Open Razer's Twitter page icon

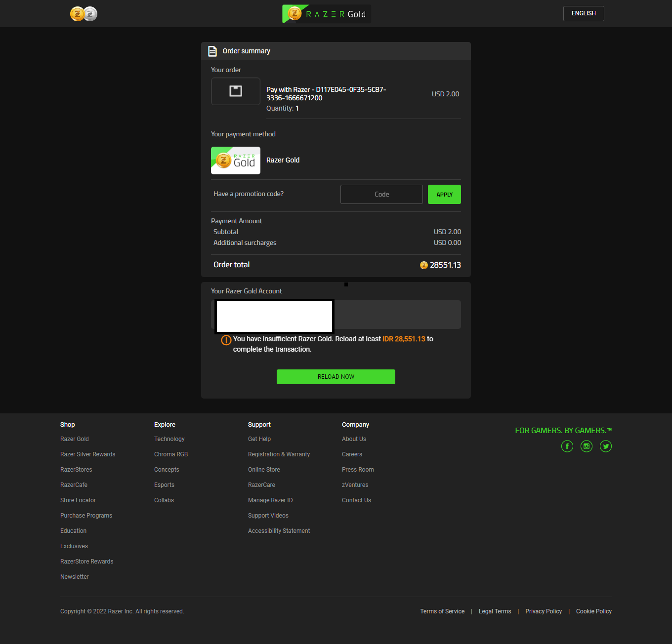click(605, 446)
